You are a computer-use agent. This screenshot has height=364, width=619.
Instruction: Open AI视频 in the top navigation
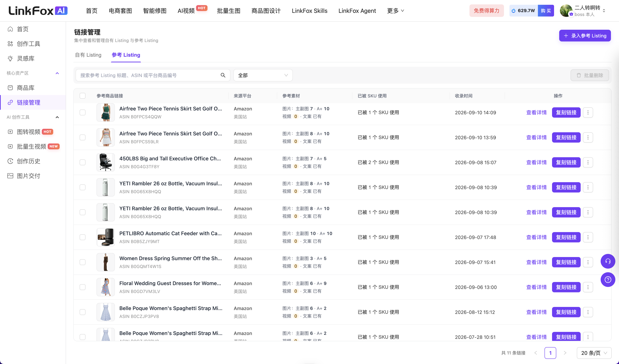pos(186,11)
